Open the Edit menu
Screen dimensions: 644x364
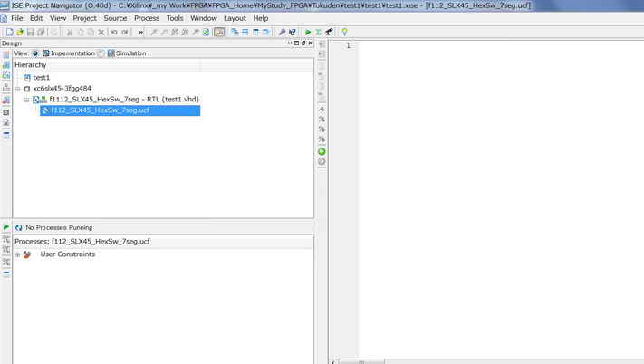tap(36, 18)
